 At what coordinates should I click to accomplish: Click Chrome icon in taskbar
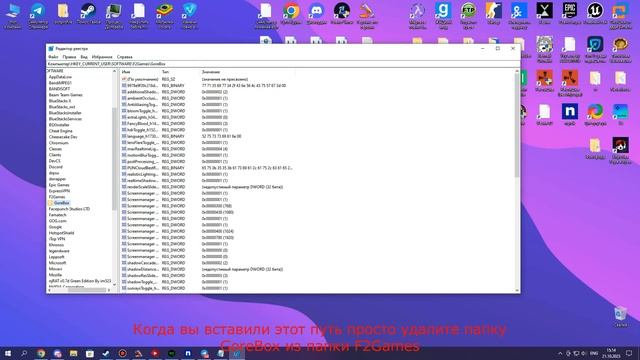tap(41, 353)
